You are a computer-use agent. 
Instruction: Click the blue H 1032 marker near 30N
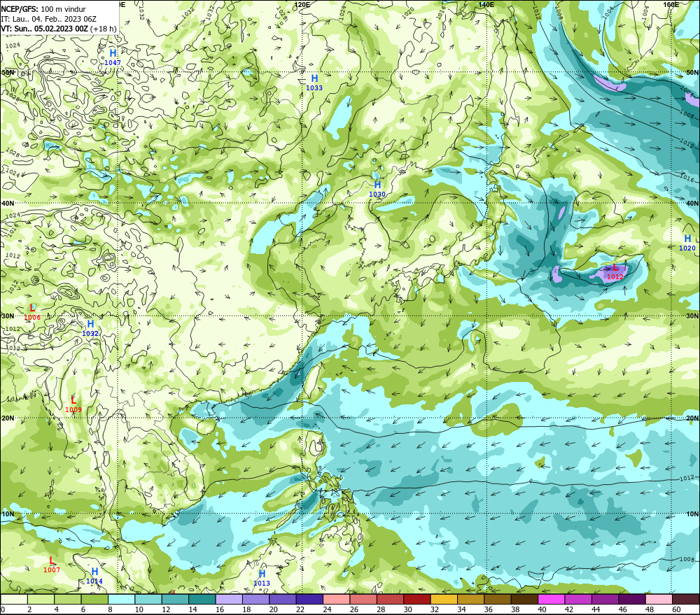[x=90, y=328]
